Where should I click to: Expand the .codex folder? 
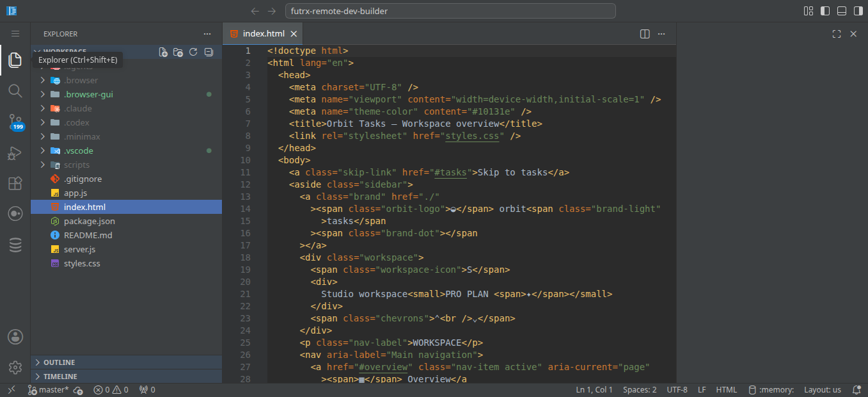[x=126, y=122]
